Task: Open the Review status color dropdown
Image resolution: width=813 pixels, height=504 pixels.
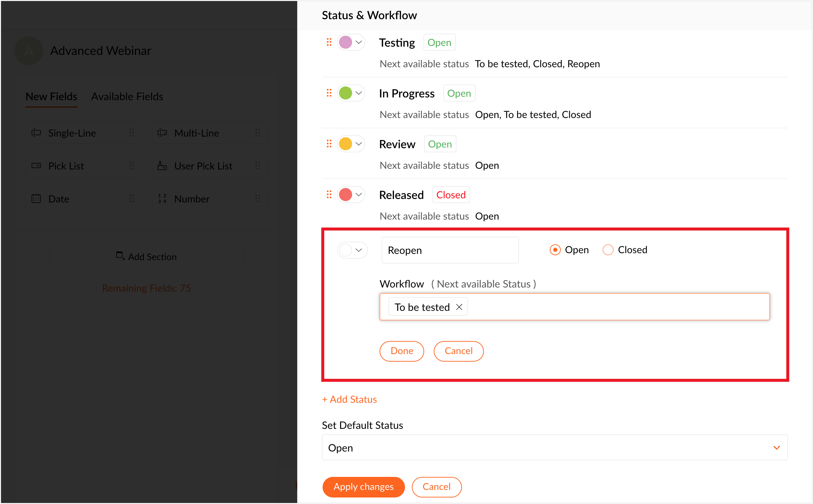Action: click(x=359, y=144)
